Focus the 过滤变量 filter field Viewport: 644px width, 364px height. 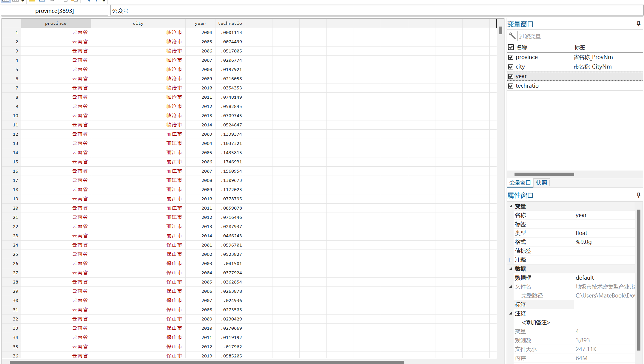point(579,36)
